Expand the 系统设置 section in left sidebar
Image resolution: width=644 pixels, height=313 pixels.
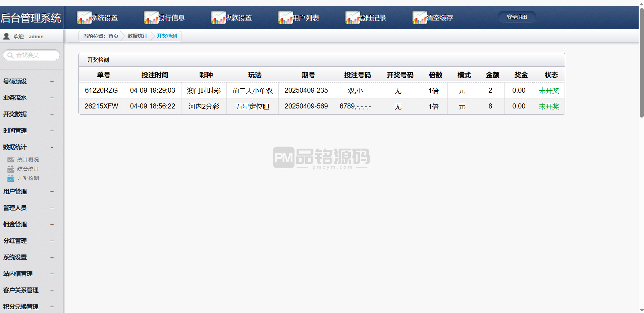52,257
